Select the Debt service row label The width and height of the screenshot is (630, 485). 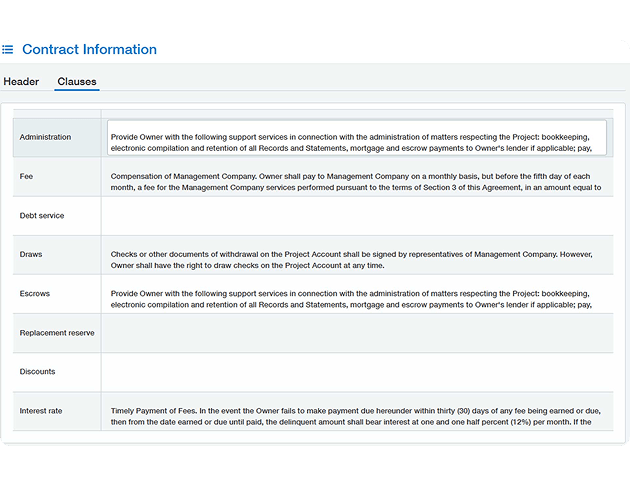pyautogui.click(x=42, y=216)
